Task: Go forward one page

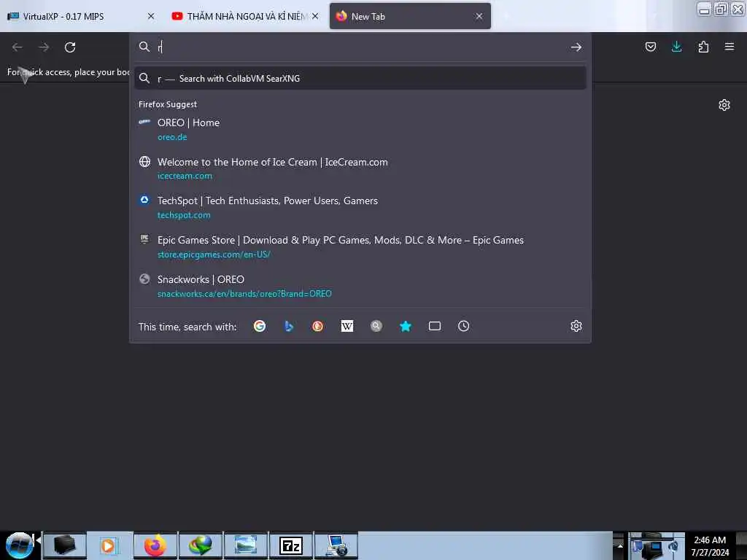Action: pos(44,47)
